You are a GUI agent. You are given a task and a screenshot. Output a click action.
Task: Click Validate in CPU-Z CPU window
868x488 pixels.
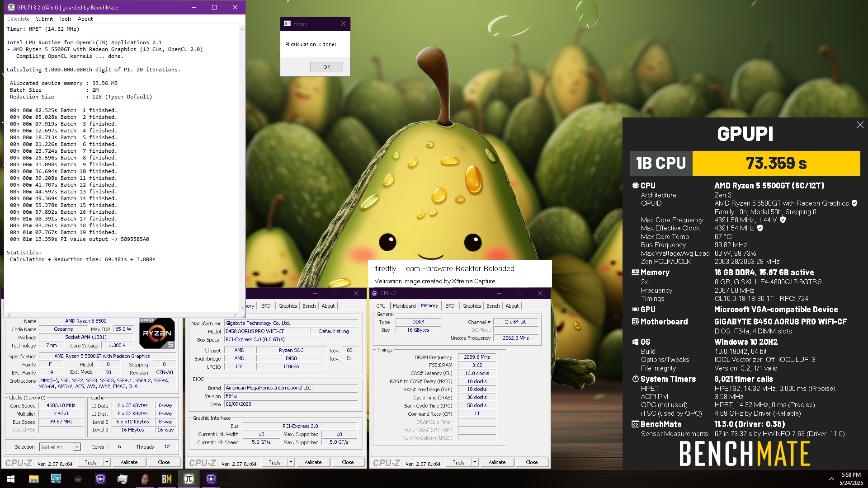[x=129, y=462]
